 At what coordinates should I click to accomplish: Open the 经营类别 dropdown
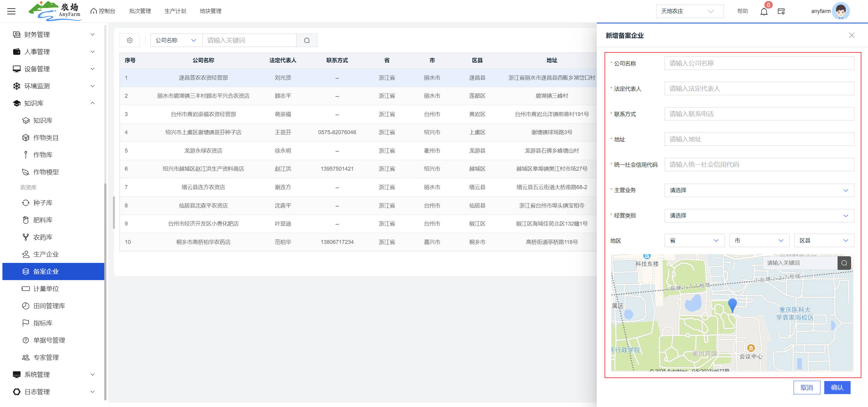pos(759,216)
